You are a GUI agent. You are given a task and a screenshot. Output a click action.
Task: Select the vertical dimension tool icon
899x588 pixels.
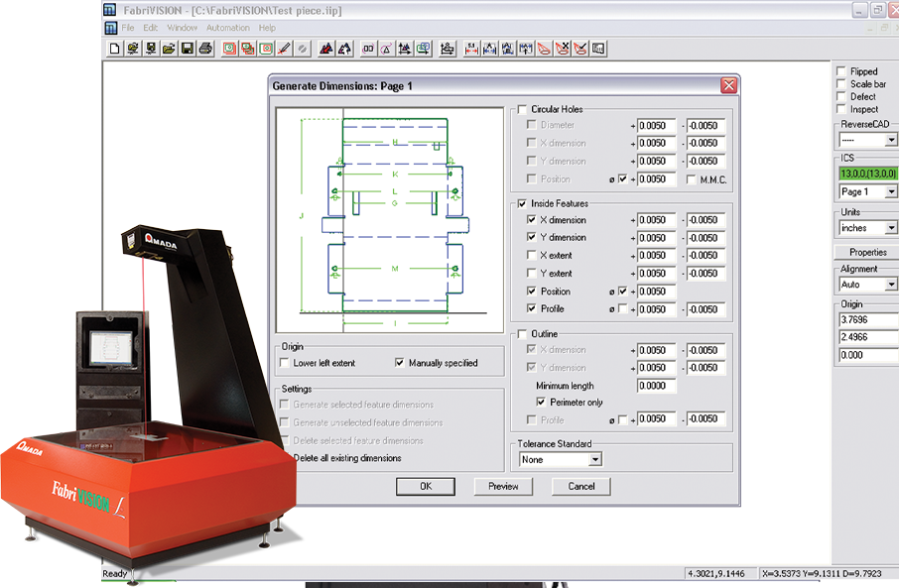[x=527, y=48]
